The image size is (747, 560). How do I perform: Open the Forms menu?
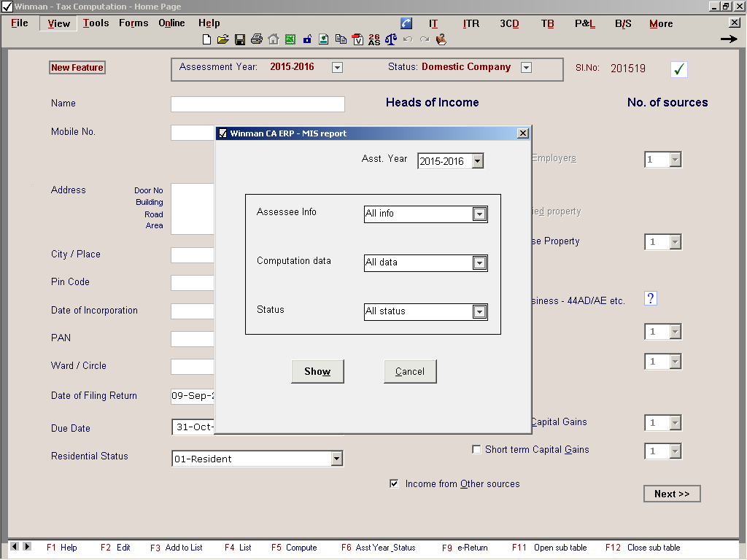(x=133, y=23)
